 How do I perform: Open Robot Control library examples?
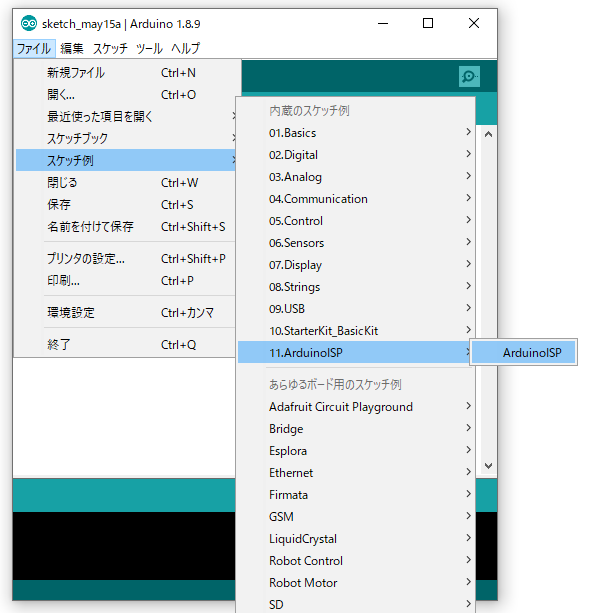[356, 561]
